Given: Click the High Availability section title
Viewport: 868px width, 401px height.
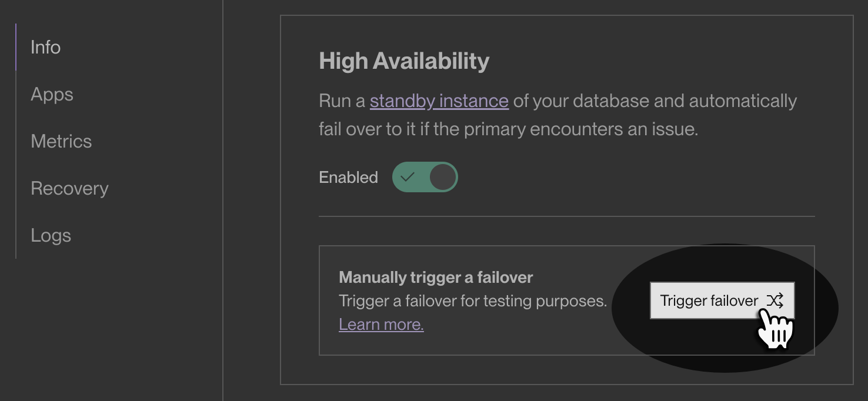Looking at the screenshot, I should 404,60.
